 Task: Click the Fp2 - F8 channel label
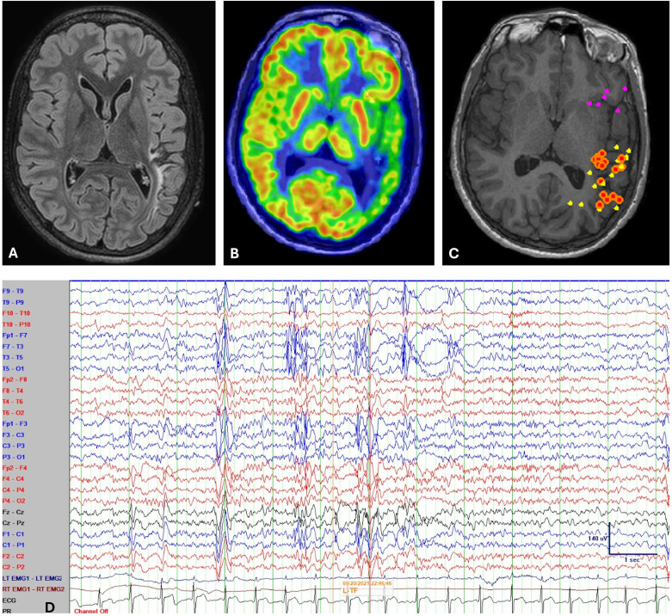point(15,380)
